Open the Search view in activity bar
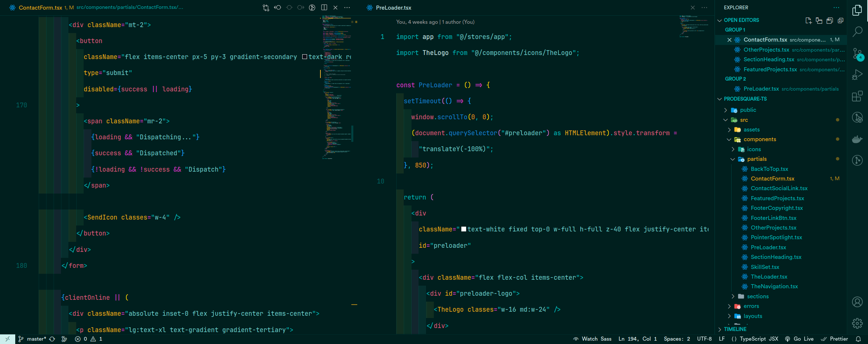The height and width of the screenshot is (344, 868). coord(857,32)
